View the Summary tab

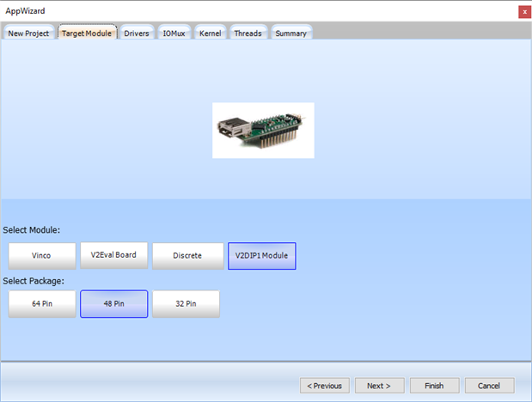[290, 33]
